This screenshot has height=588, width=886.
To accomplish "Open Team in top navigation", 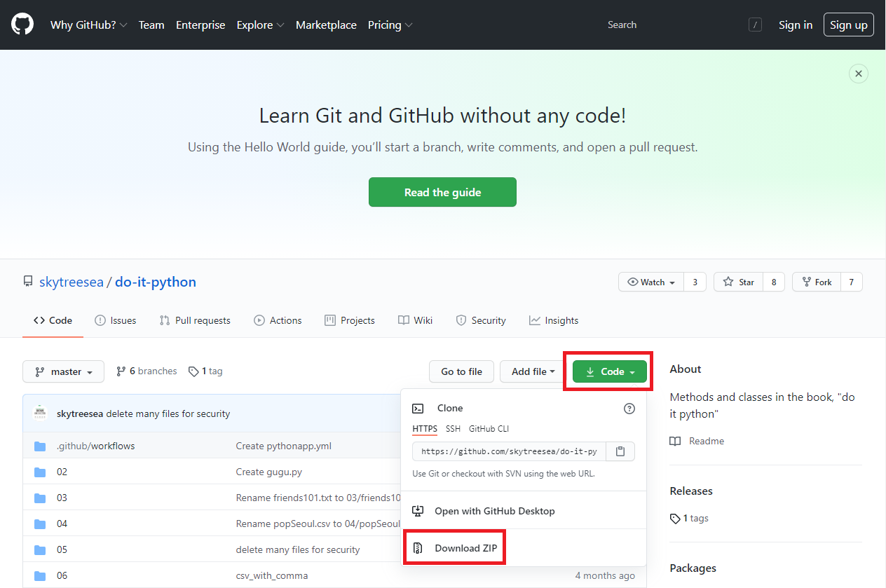I will (x=151, y=25).
